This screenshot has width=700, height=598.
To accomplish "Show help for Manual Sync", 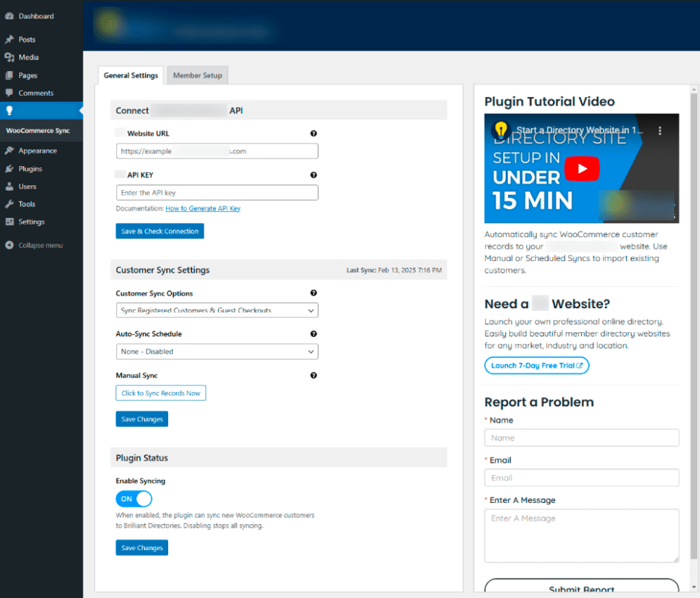I will (313, 375).
